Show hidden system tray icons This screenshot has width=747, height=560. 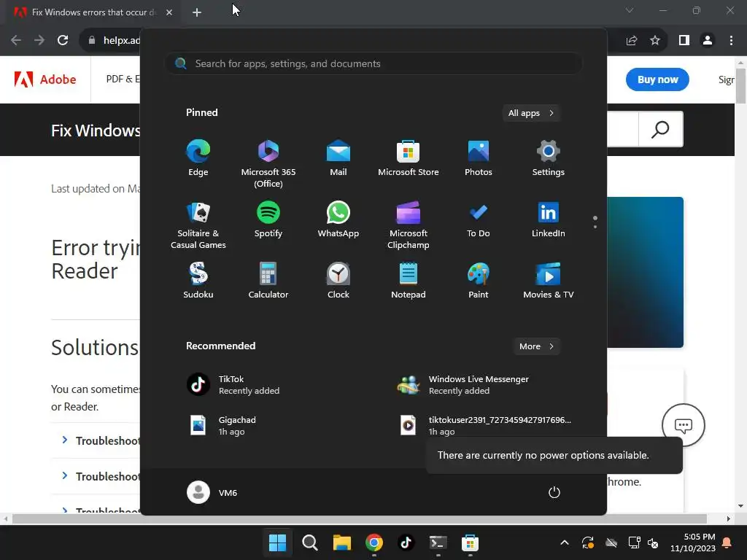565,542
